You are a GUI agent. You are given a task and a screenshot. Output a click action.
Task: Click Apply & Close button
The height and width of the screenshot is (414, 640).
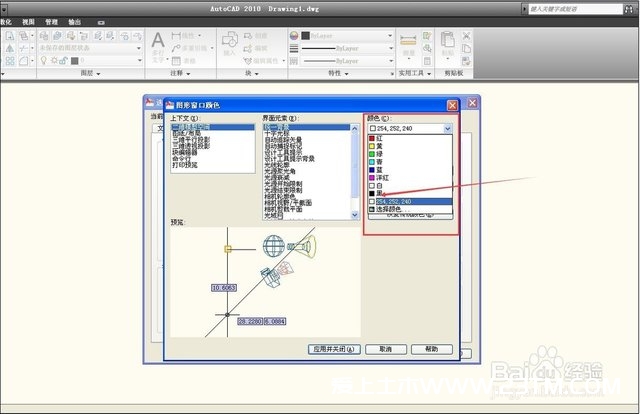pyautogui.click(x=334, y=349)
